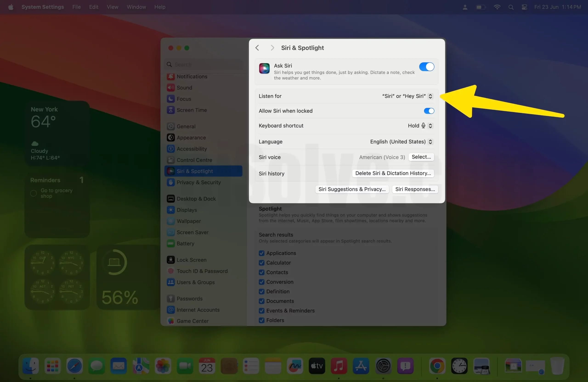Open the System Settings app menu
Screen dimensions: 588x382
coord(42,7)
